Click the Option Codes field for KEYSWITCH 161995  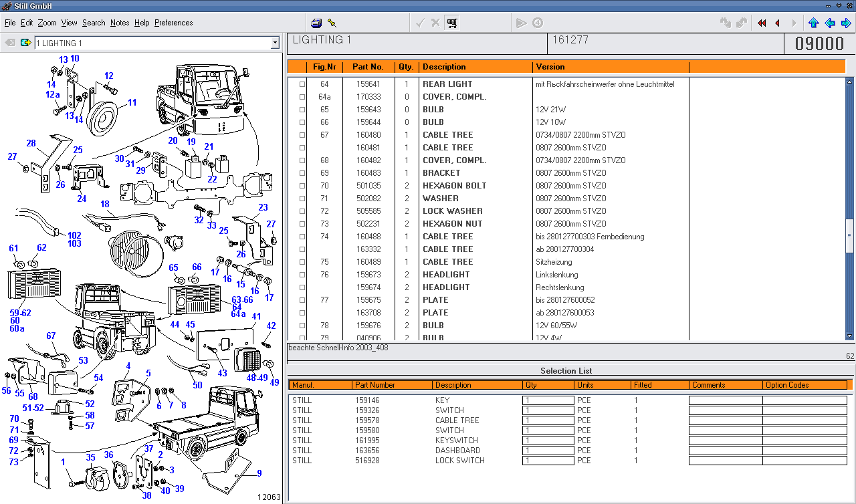click(805, 440)
